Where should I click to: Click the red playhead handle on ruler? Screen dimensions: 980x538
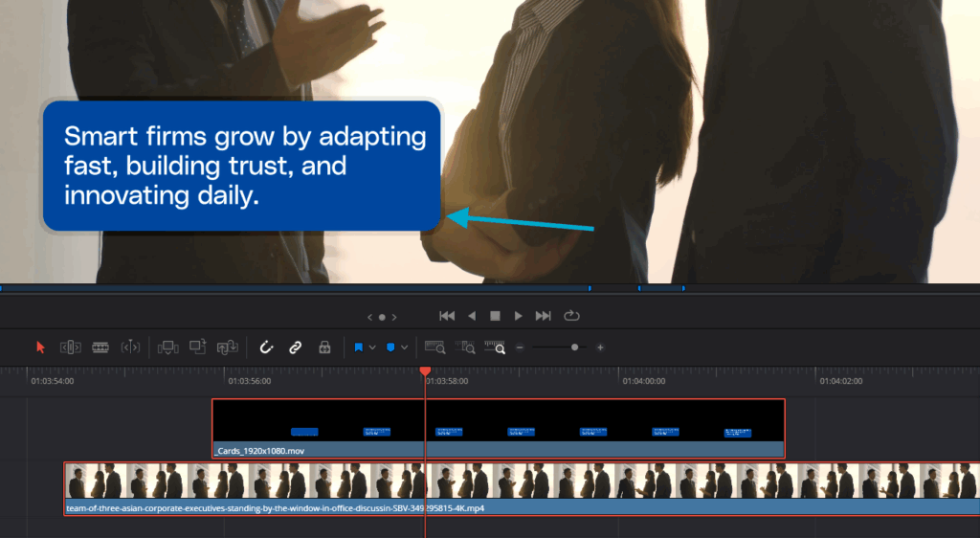click(425, 371)
